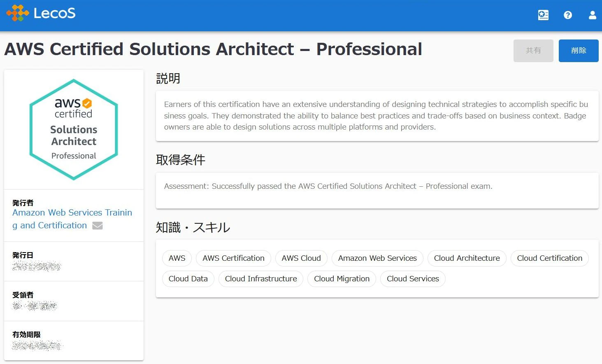Click the 取得条件 section heading
Image resolution: width=602 pixels, height=364 pixels.
click(x=180, y=160)
